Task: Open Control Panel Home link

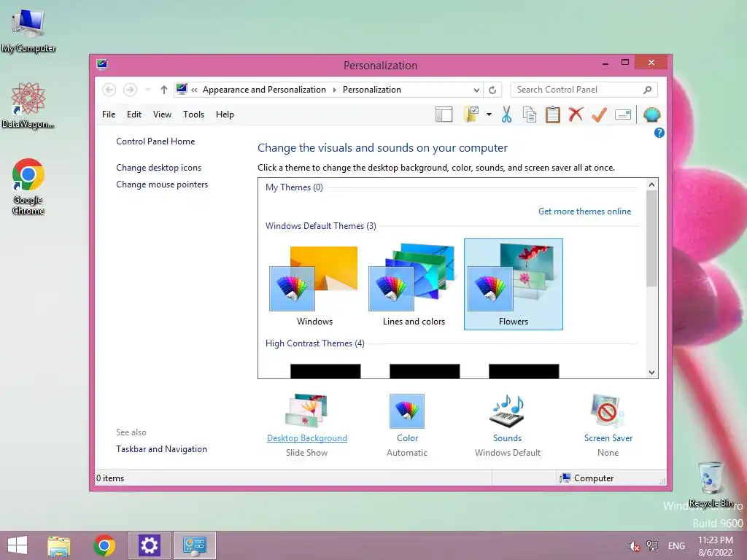Action: [x=155, y=141]
